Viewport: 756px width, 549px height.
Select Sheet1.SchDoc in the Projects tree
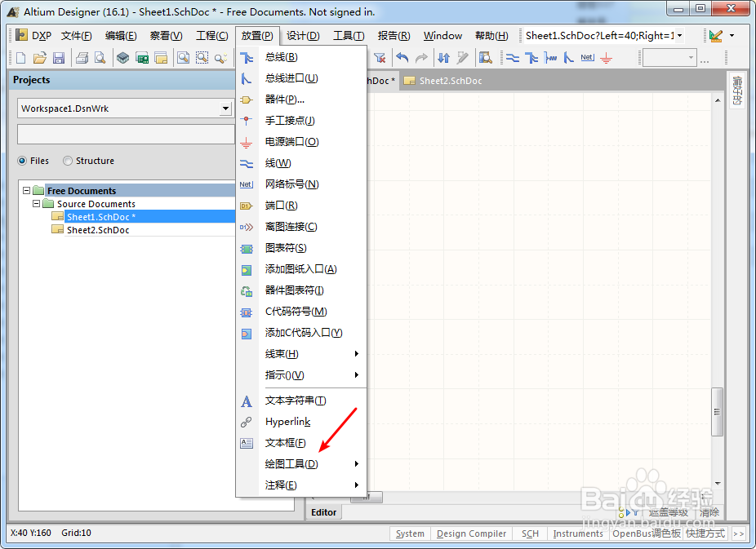pyautogui.click(x=100, y=217)
